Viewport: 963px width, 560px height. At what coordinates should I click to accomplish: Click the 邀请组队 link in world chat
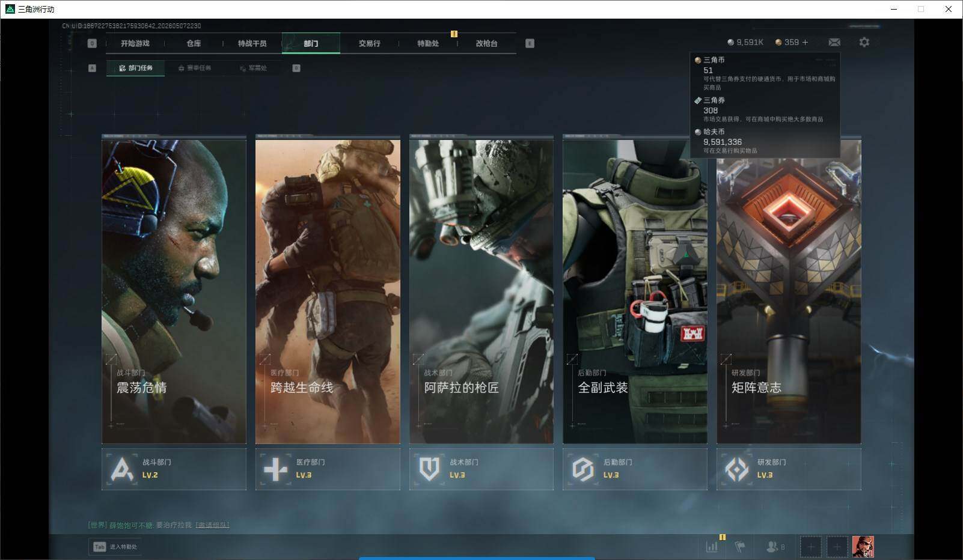(212, 525)
